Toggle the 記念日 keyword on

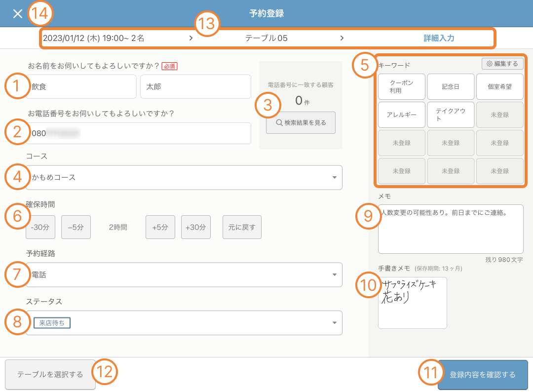click(x=451, y=86)
